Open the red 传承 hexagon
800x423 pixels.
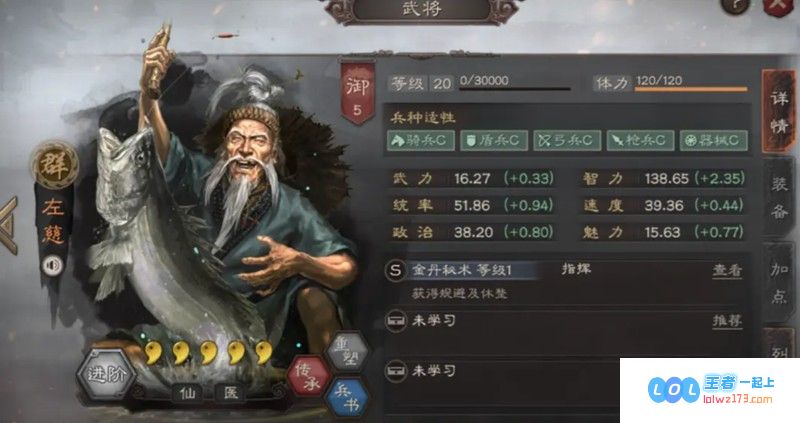[308, 377]
